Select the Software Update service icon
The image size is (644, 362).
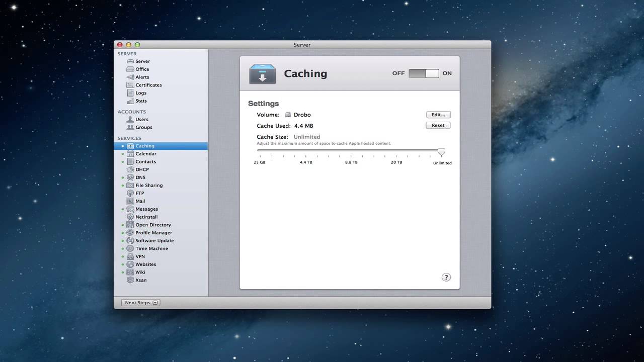[x=130, y=241]
